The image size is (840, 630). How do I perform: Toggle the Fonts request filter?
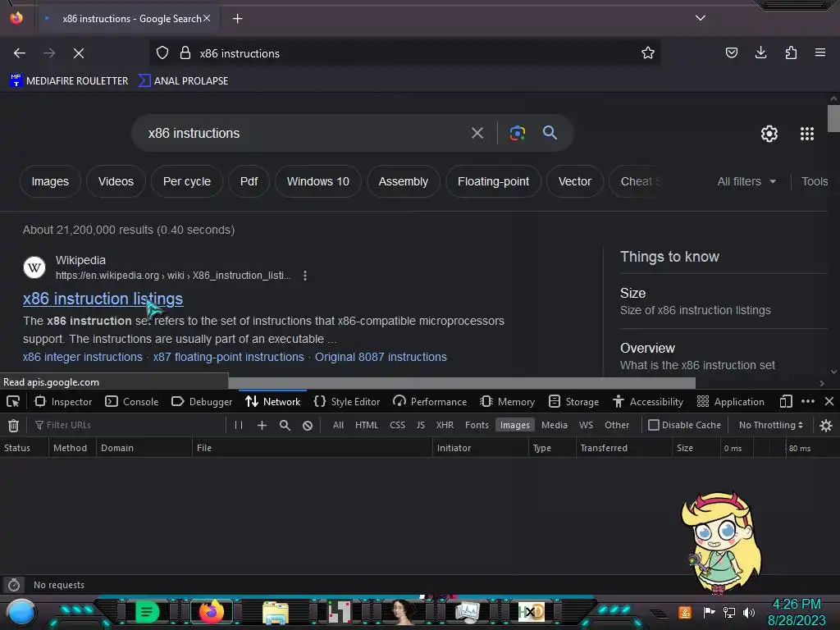(x=477, y=425)
